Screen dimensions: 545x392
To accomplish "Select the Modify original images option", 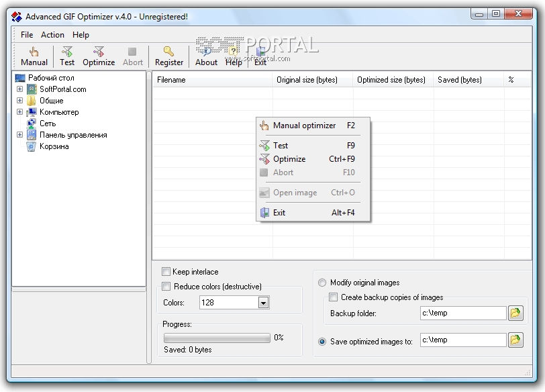I will (322, 283).
